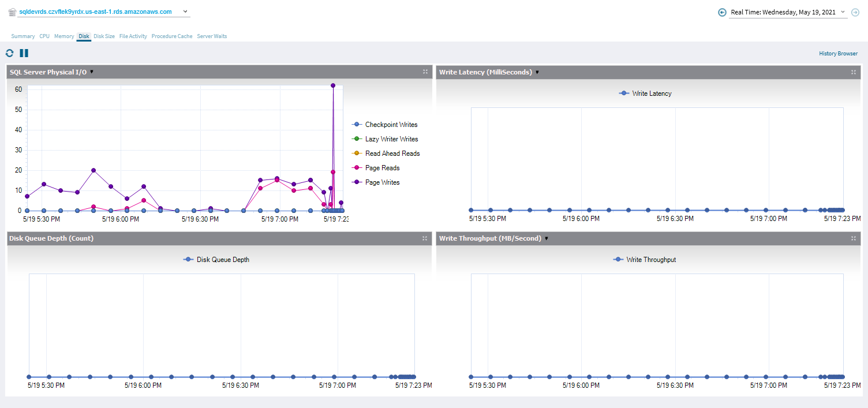Open the server selection dropdown

(185, 12)
